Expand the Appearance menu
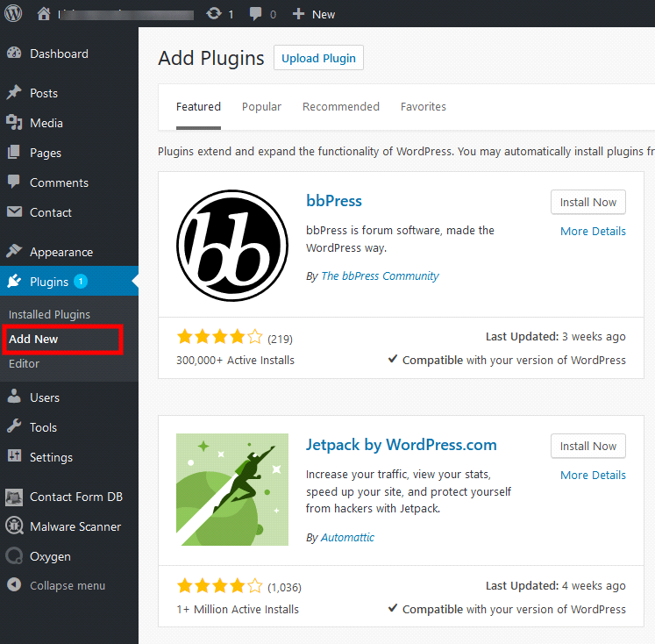Image resolution: width=655 pixels, height=644 pixels. coord(61,252)
